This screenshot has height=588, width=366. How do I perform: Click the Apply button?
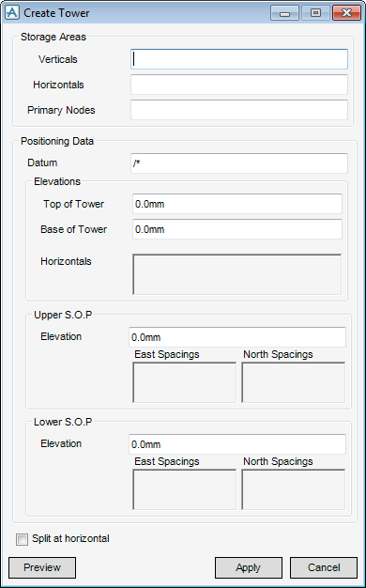(249, 567)
